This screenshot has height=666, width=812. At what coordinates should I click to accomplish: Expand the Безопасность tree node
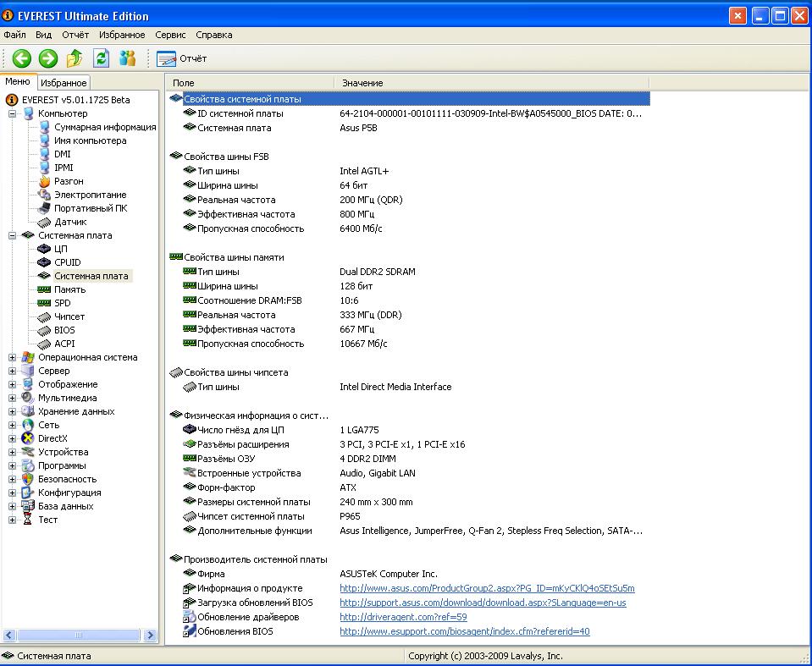click(x=12, y=479)
